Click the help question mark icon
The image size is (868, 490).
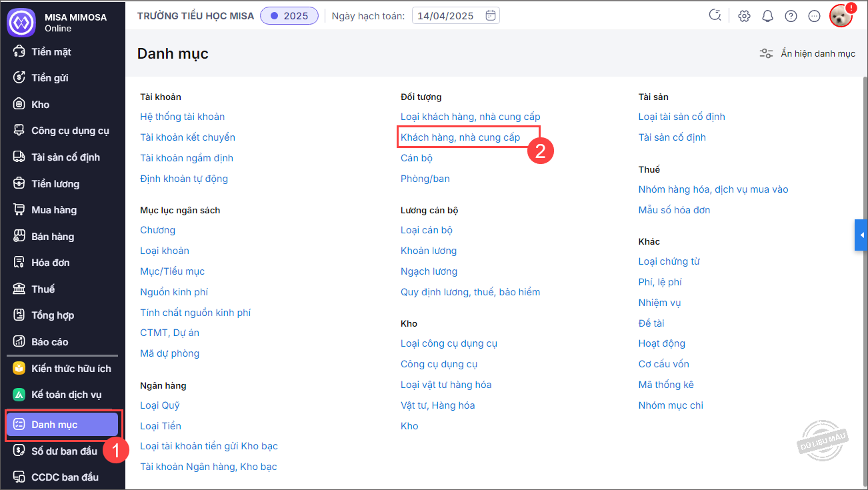pyautogui.click(x=791, y=16)
